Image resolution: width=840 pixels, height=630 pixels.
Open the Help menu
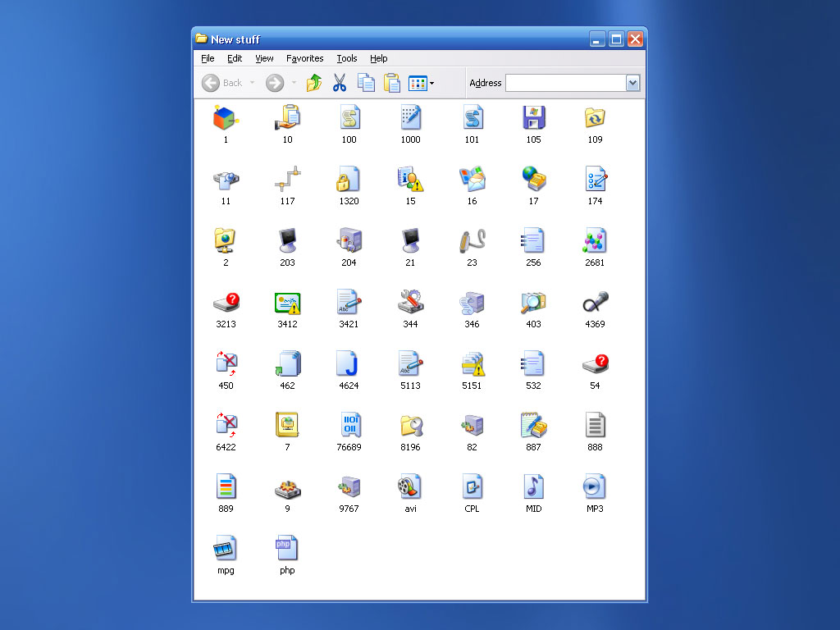click(x=379, y=58)
